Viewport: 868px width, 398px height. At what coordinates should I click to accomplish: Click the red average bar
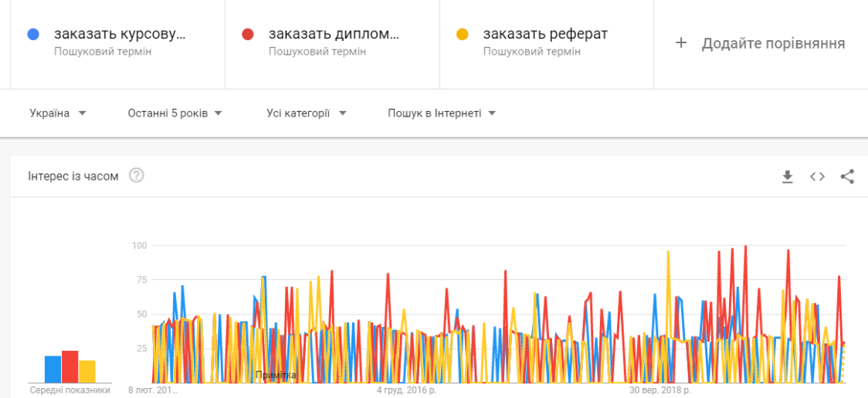pos(70,366)
